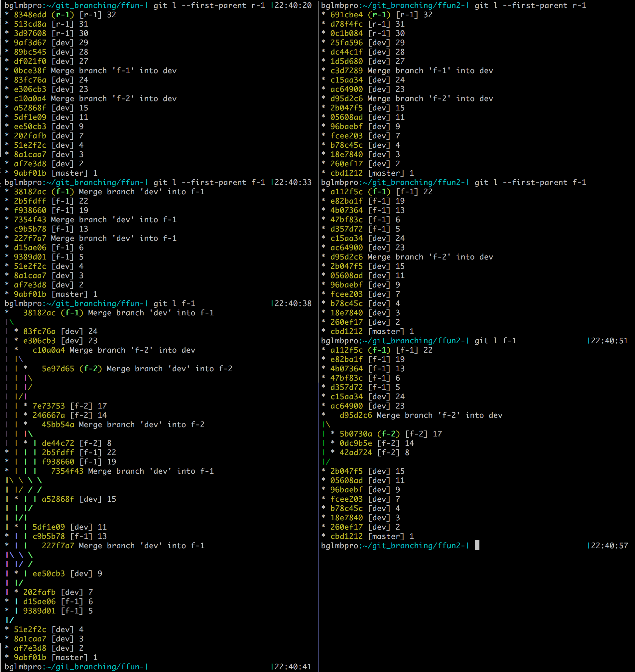635x672 pixels.
Task: Click the 22:40:33 timestamp
Action: [293, 182]
